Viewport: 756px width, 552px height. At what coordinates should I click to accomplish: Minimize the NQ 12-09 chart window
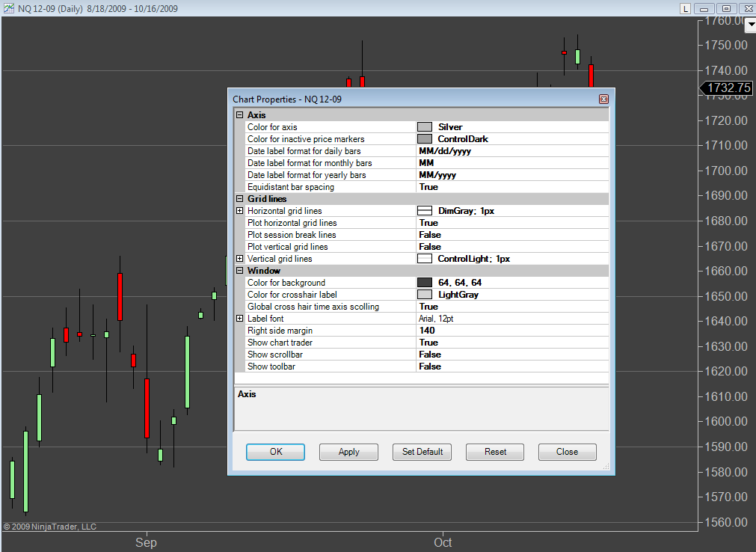pyautogui.click(x=704, y=9)
